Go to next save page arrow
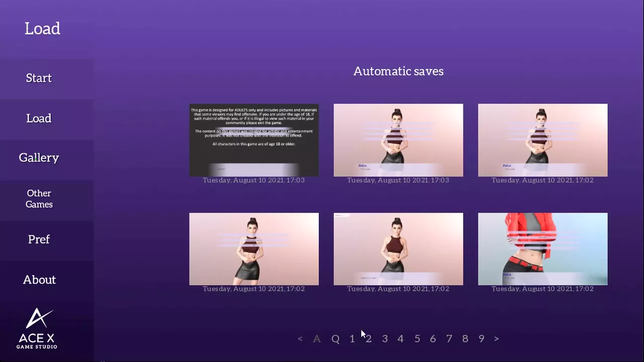This screenshot has height=362, width=644. (x=496, y=339)
